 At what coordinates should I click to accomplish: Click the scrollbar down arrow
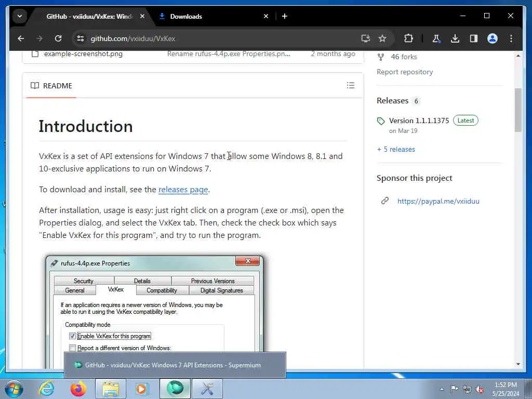[x=518, y=364]
